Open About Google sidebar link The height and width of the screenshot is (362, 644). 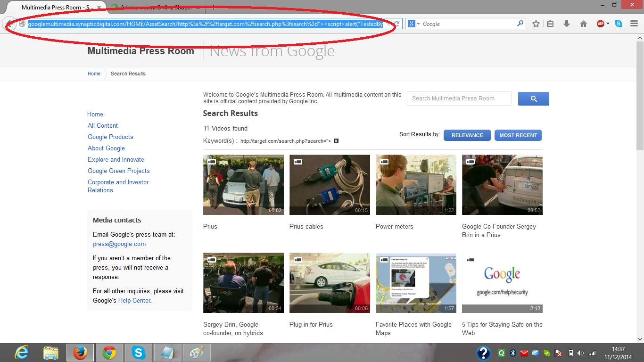pyautogui.click(x=106, y=148)
